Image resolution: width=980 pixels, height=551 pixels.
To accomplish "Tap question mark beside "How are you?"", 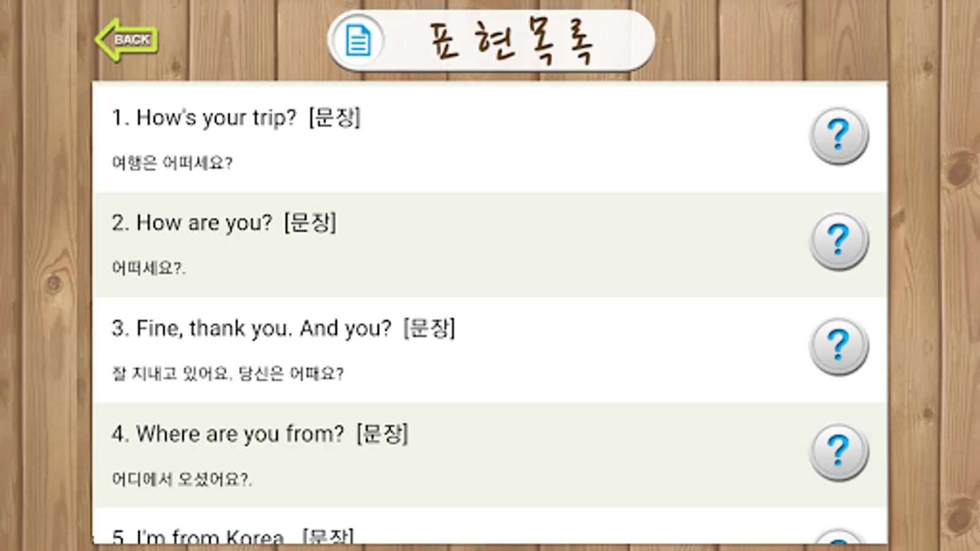I will click(839, 241).
